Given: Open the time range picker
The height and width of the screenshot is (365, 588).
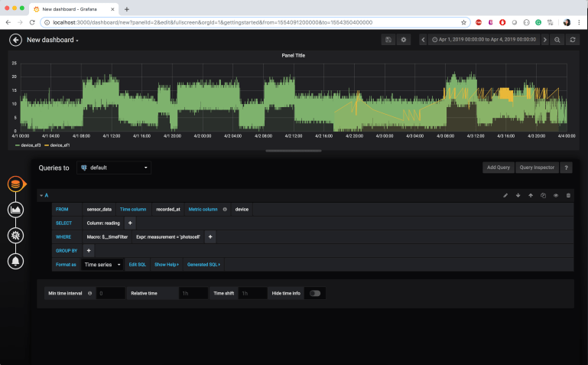Looking at the screenshot, I should click(482, 39).
